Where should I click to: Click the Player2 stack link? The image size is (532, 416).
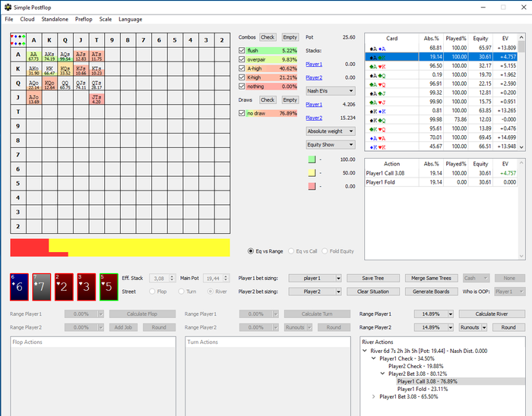[314, 77]
